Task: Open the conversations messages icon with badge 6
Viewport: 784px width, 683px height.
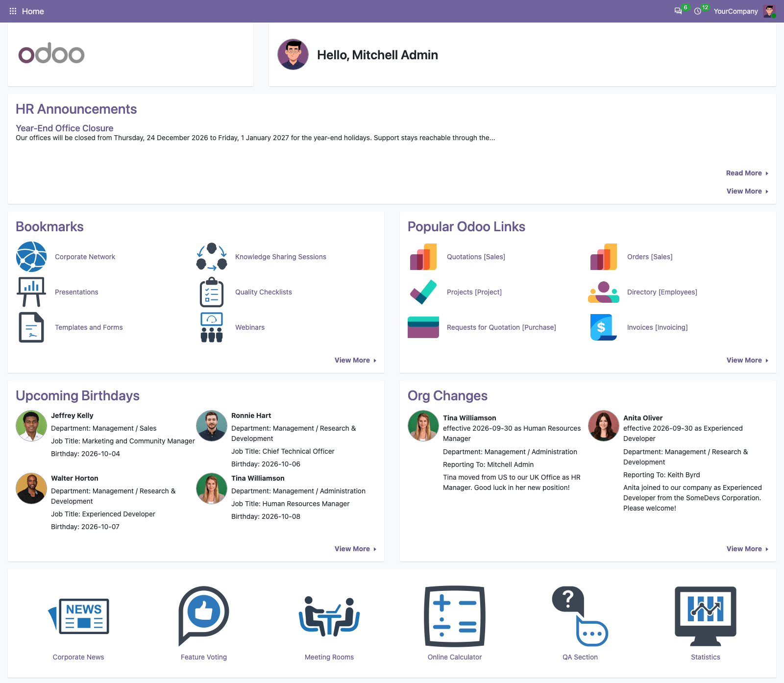Action: click(678, 11)
